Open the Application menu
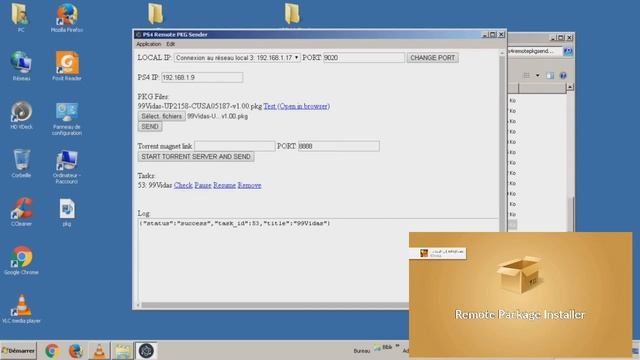640x360 pixels. click(149, 44)
